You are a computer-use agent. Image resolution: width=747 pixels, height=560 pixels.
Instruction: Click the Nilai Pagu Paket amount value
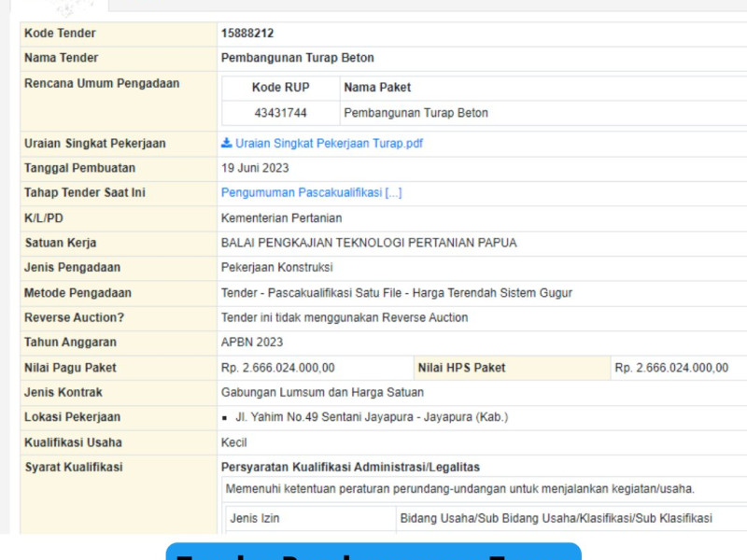pos(277,368)
